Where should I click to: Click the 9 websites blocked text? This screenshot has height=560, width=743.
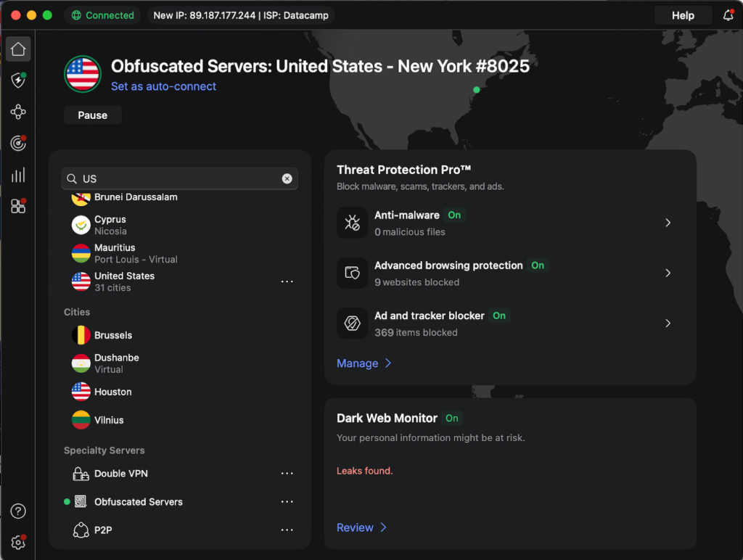[417, 282]
